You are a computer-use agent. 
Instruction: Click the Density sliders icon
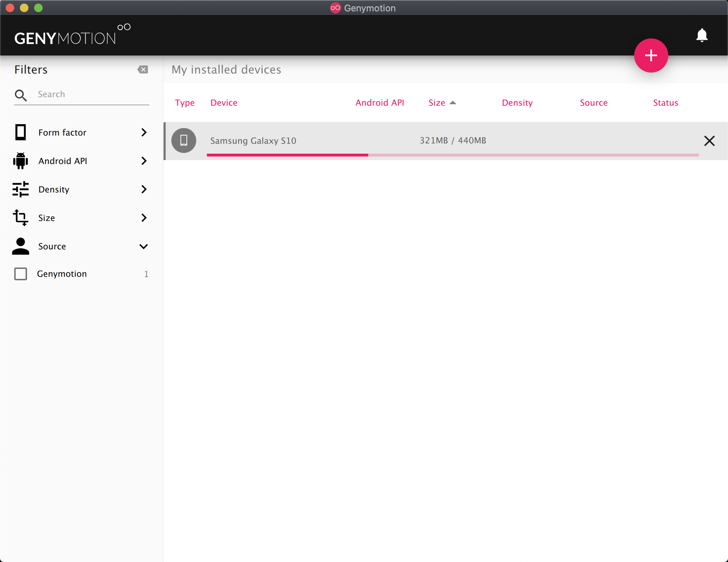pos(21,189)
